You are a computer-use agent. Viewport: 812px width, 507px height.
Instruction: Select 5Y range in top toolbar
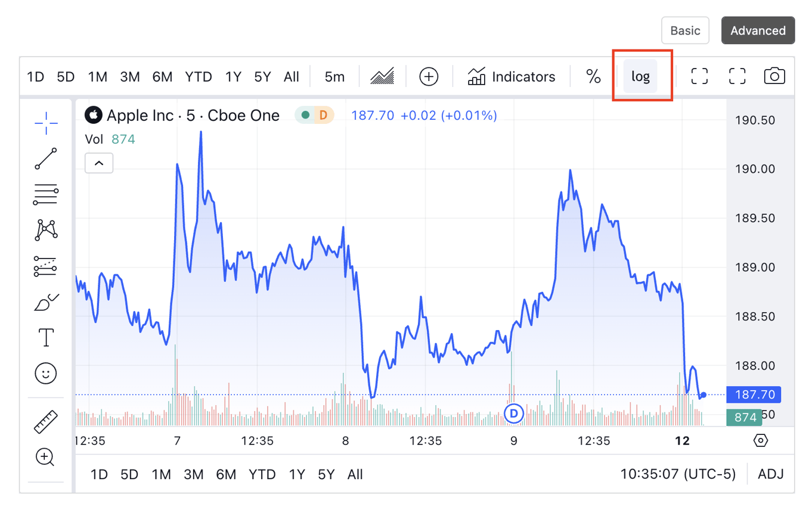coord(262,77)
